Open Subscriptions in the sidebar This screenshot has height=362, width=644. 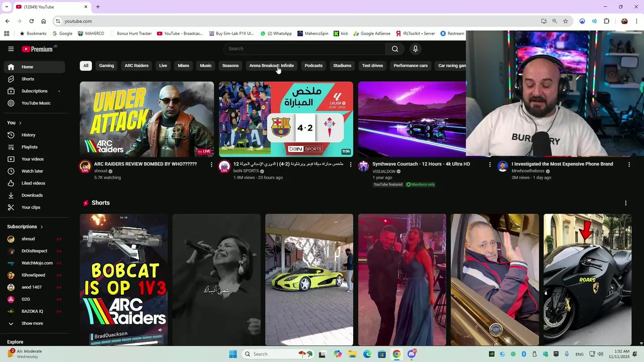pos(34,91)
